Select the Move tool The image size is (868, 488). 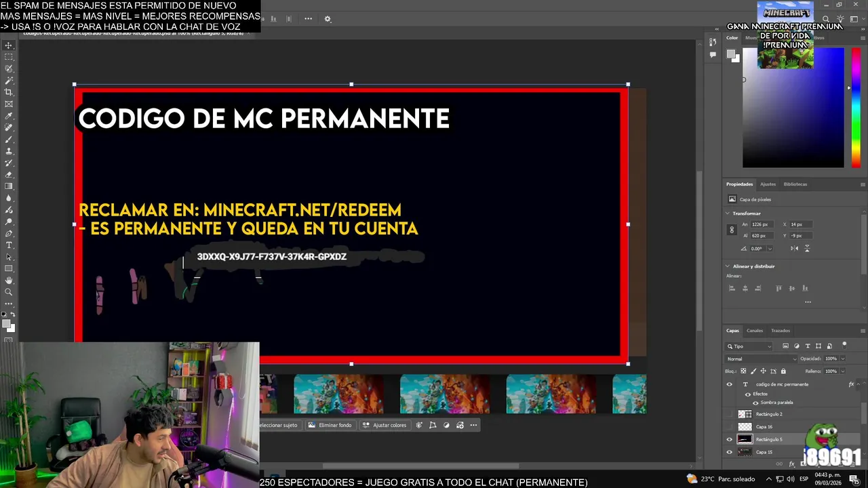pyautogui.click(x=9, y=45)
